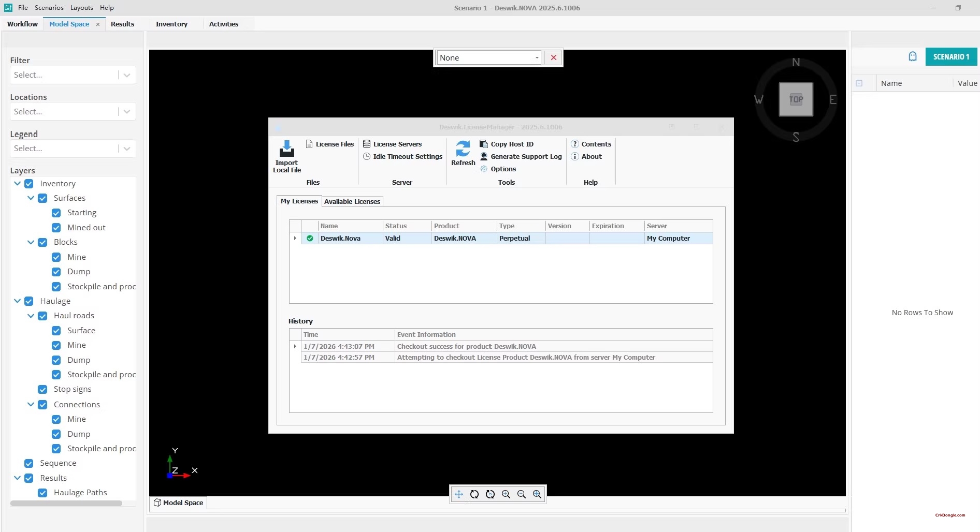Open the About dialog in Help group
Image resolution: width=980 pixels, height=532 pixels.
click(587, 156)
